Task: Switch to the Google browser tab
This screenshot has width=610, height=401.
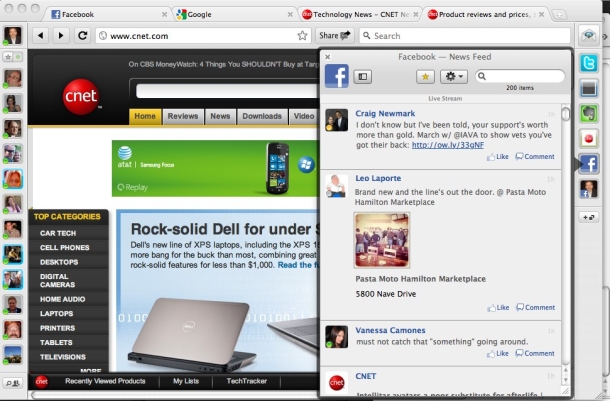Action: tap(233, 14)
